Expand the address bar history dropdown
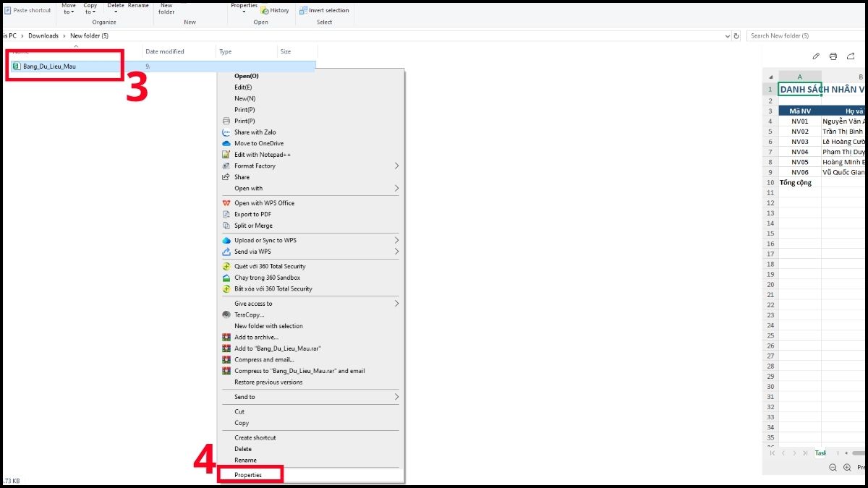Viewport: 868px width, 488px height. (x=728, y=35)
